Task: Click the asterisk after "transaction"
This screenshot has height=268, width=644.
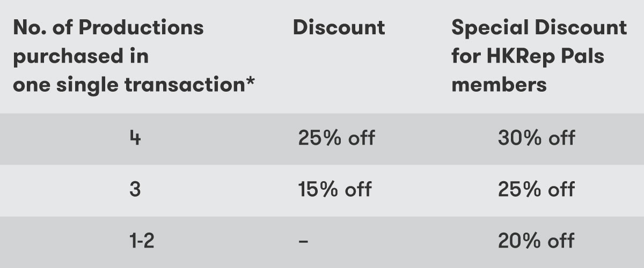Action: [250, 81]
